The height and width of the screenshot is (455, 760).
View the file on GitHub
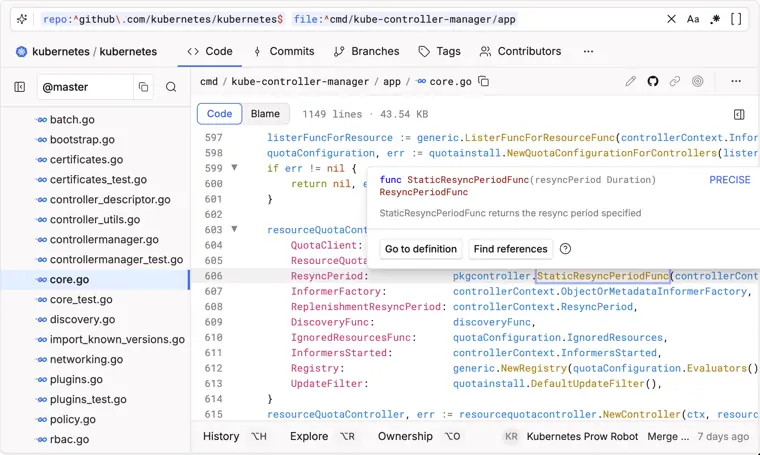click(653, 81)
